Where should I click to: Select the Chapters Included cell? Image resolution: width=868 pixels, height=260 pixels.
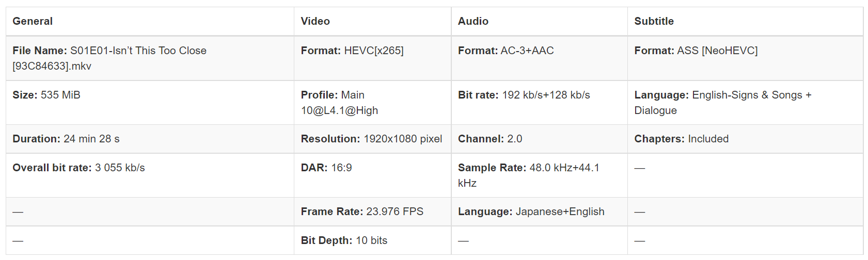pyautogui.click(x=745, y=139)
